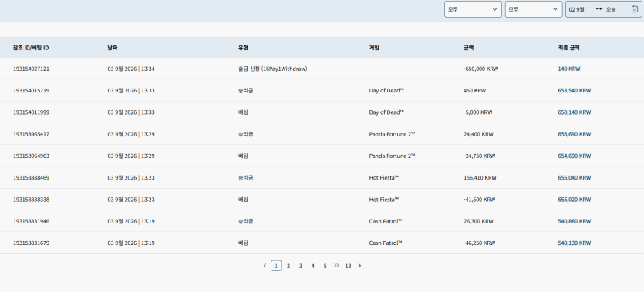This screenshot has width=644, height=292.
Task: Jump to last page 13
Action: pyautogui.click(x=348, y=266)
